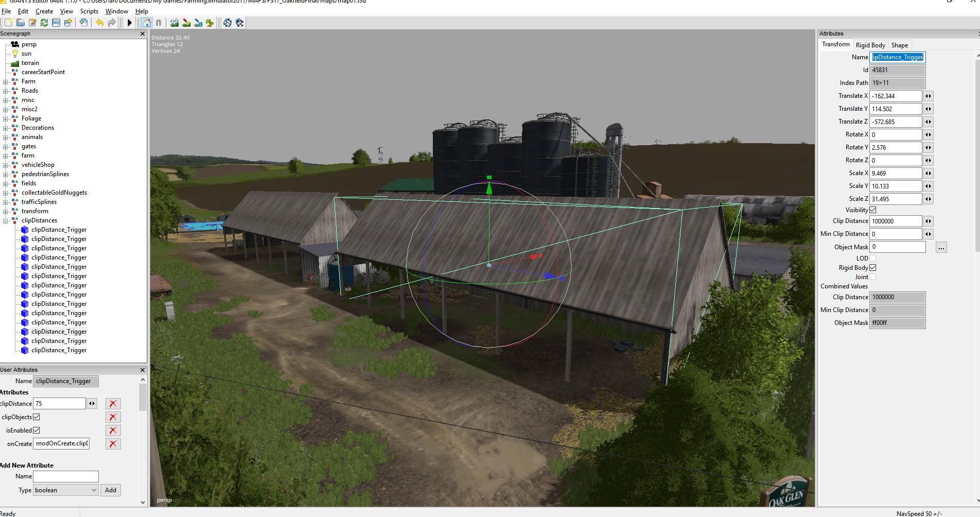980x517 pixels.
Task: Click the Translate X stepper arrows
Action: [x=928, y=96]
